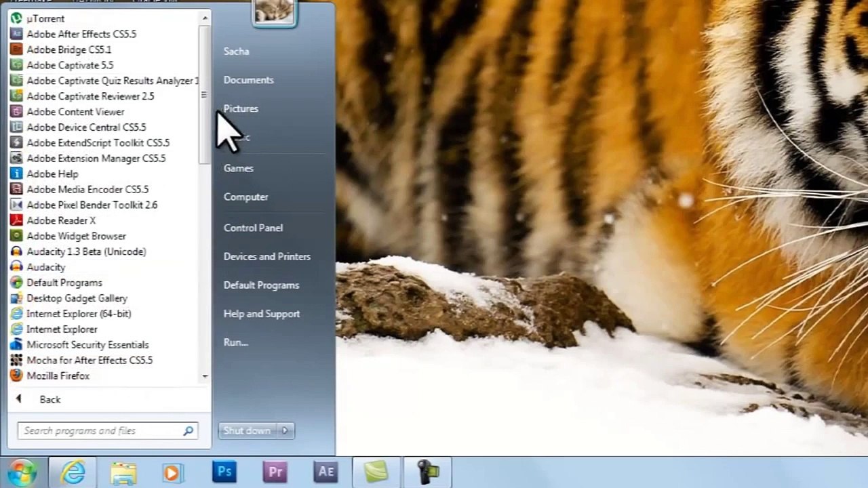This screenshot has height=488, width=868.
Task: Open Internet Explorer from the taskbar
Action: [x=73, y=472]
